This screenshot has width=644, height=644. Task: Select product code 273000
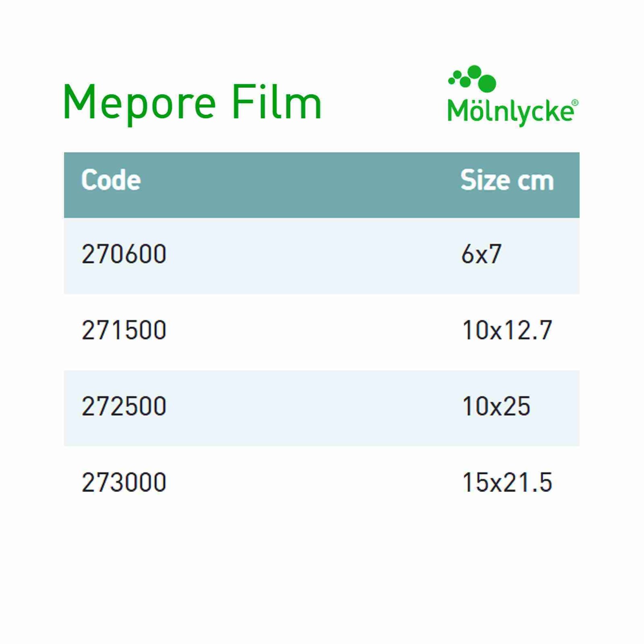click(x=124, y=482)
